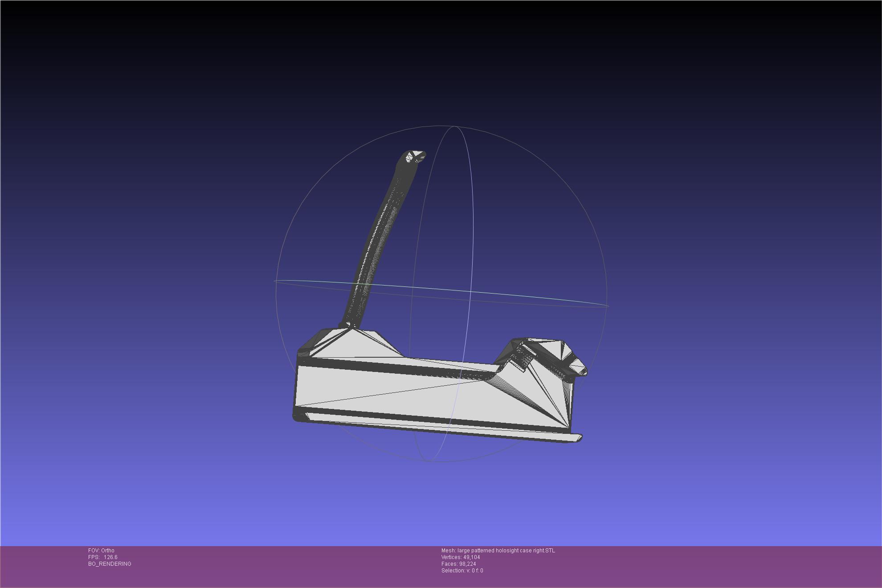Click the Faces: 98,224 info line
The height and width of the screenshot is (588, 882).
pos(458,564)
